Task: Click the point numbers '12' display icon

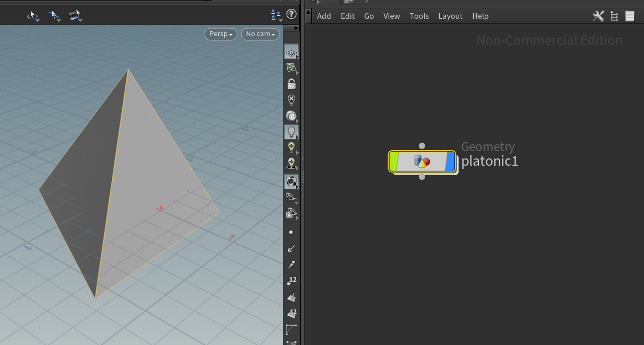Action: 291,280
